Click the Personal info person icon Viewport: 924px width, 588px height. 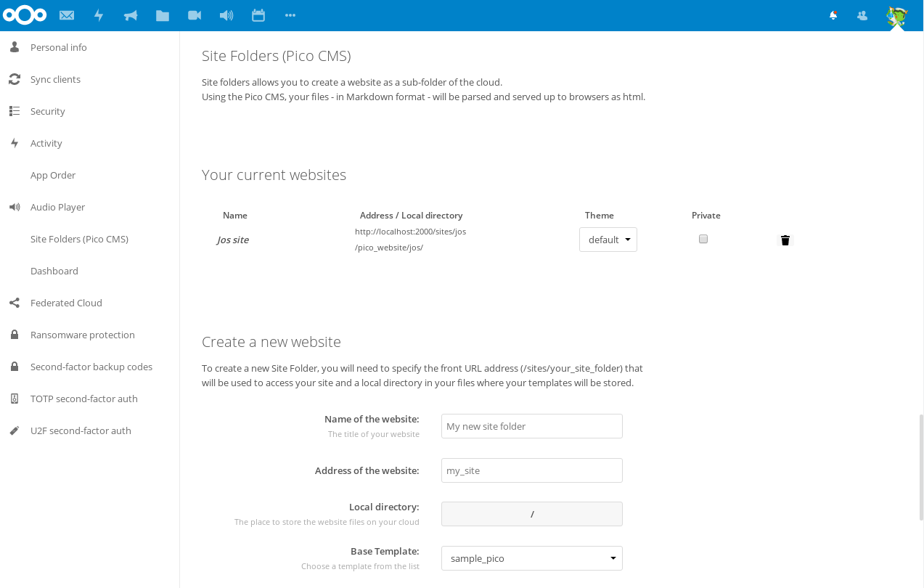[15, 47]
